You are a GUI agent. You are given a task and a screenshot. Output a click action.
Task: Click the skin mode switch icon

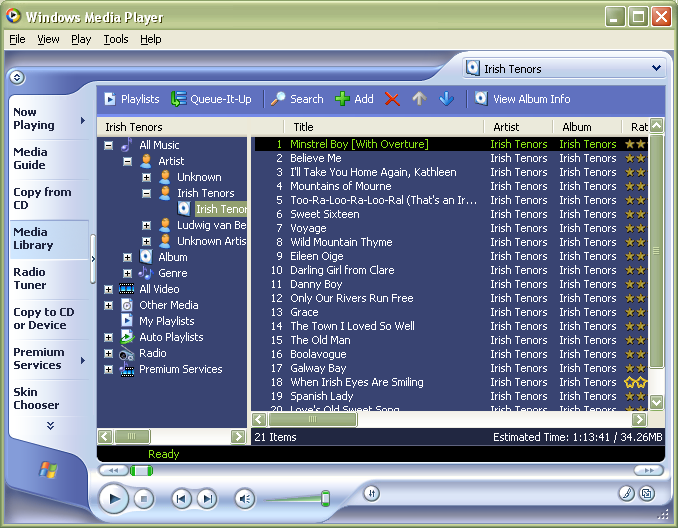pyautogui.click(x=647, y=493)
